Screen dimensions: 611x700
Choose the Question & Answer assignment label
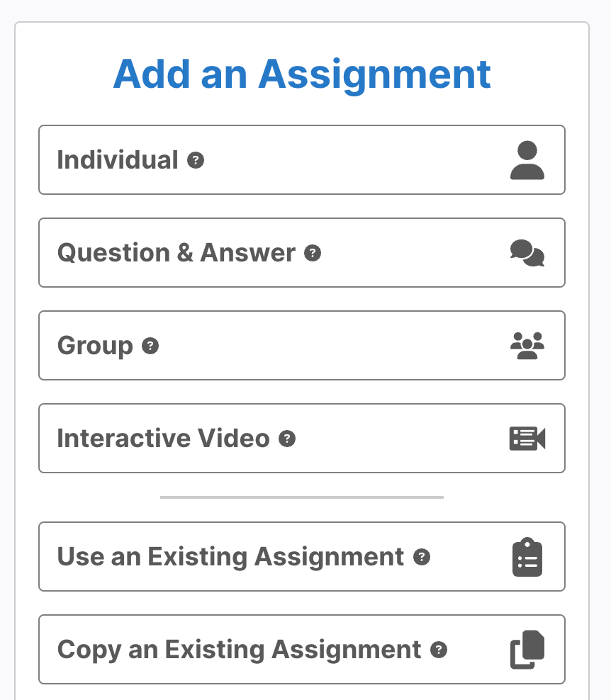tap(176, 253)
